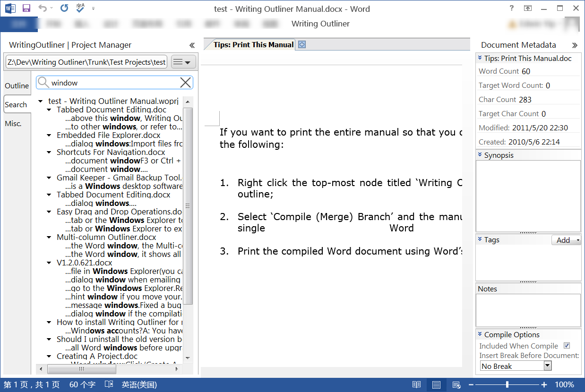The image size is (585, 392).
Task: Run the spelling and grammar check icon
Action: coord(80,8)
